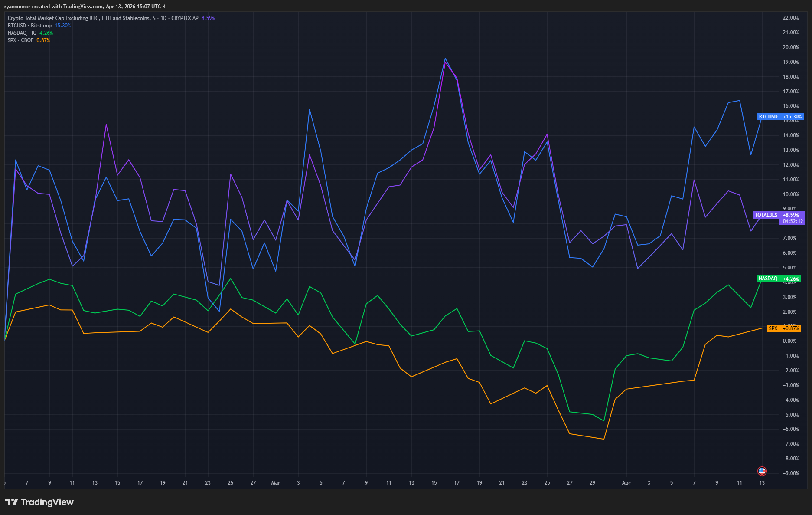Click the CRYPTOCAP source label

(185, 18)
